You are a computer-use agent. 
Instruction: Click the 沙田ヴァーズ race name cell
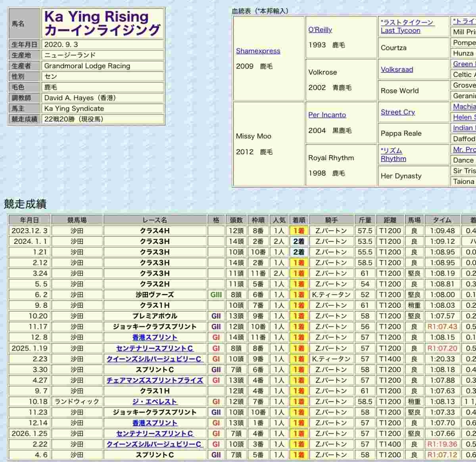(x=155, y=295)
